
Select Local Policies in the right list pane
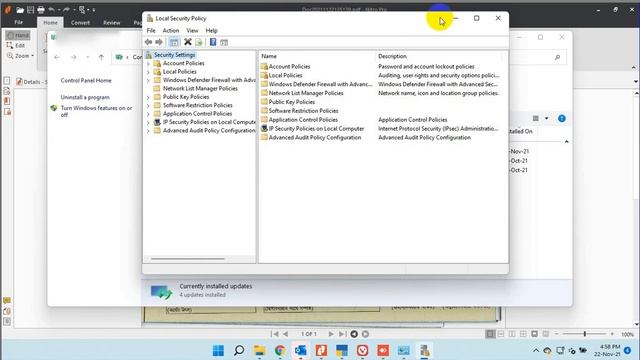pos(285,75)
